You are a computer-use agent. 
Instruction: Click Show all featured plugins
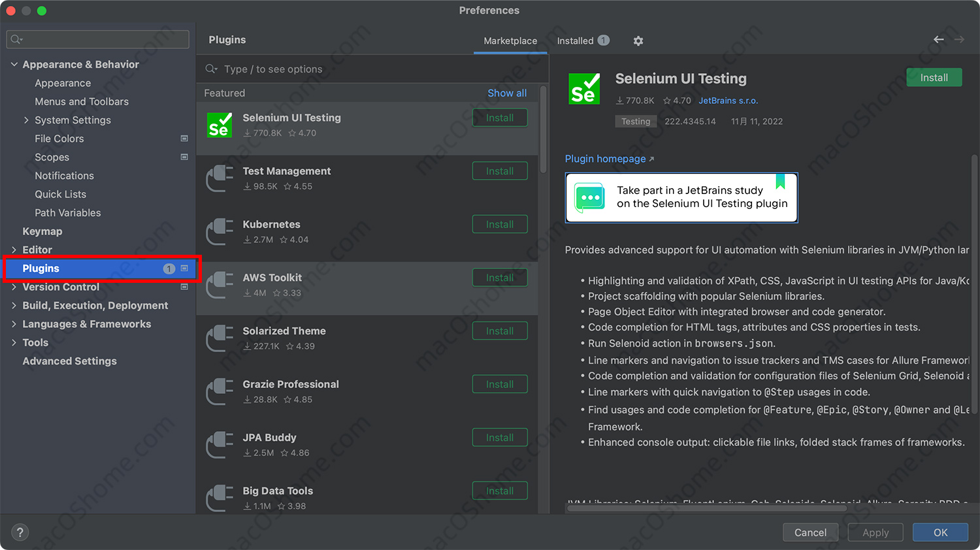pyautogui.click(x=507, y=93)
